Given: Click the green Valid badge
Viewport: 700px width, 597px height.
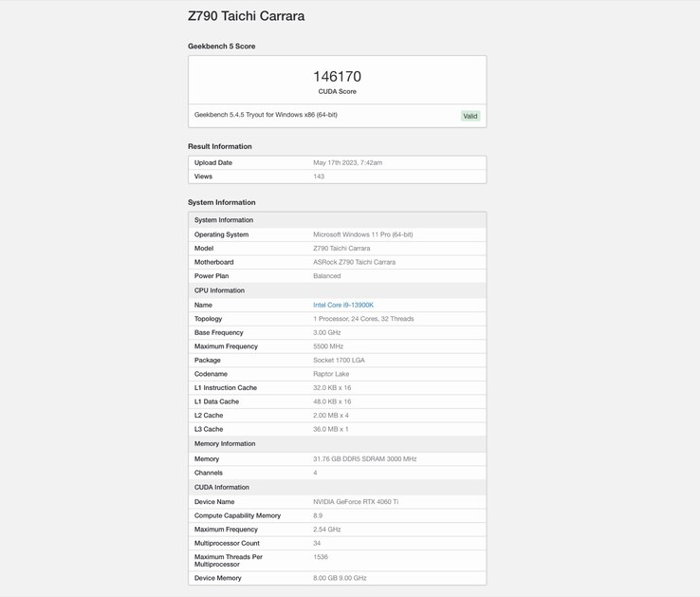Looking at the screenshot, I should pyautogui.click(x=470, y=116).
